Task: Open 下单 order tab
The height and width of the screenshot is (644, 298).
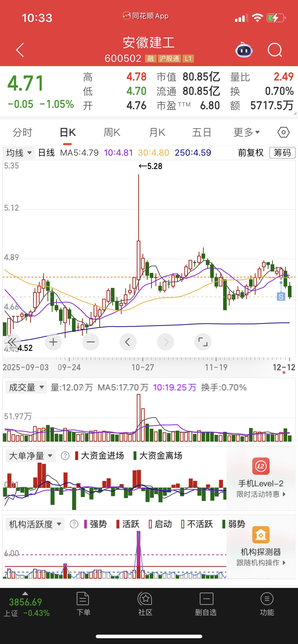Action: pyautogui.click(x=83, y=604)
